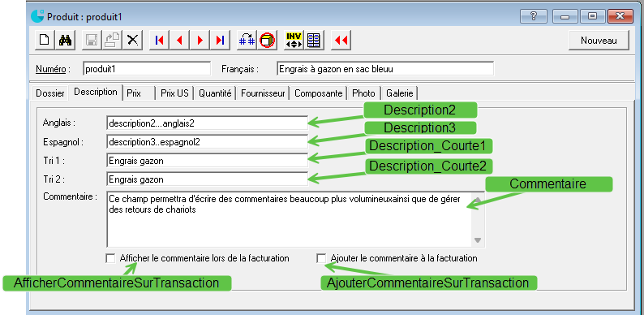Switch to the Photo tab

coord(363,93)
